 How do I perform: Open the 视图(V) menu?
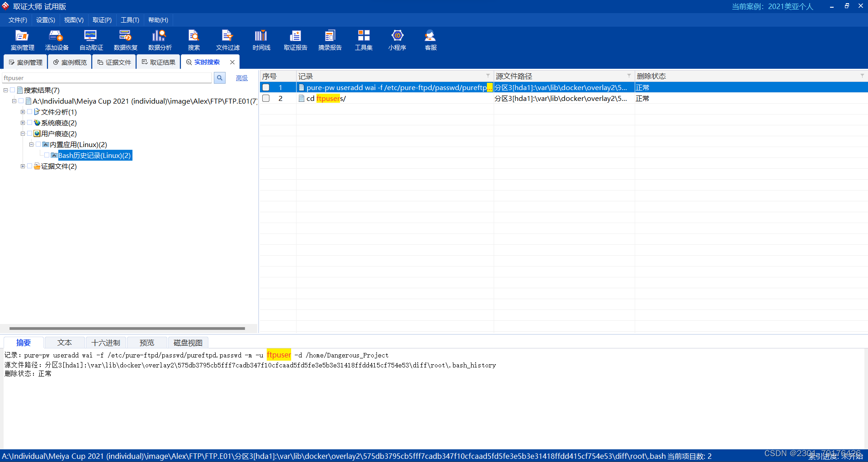coord(74,20)
